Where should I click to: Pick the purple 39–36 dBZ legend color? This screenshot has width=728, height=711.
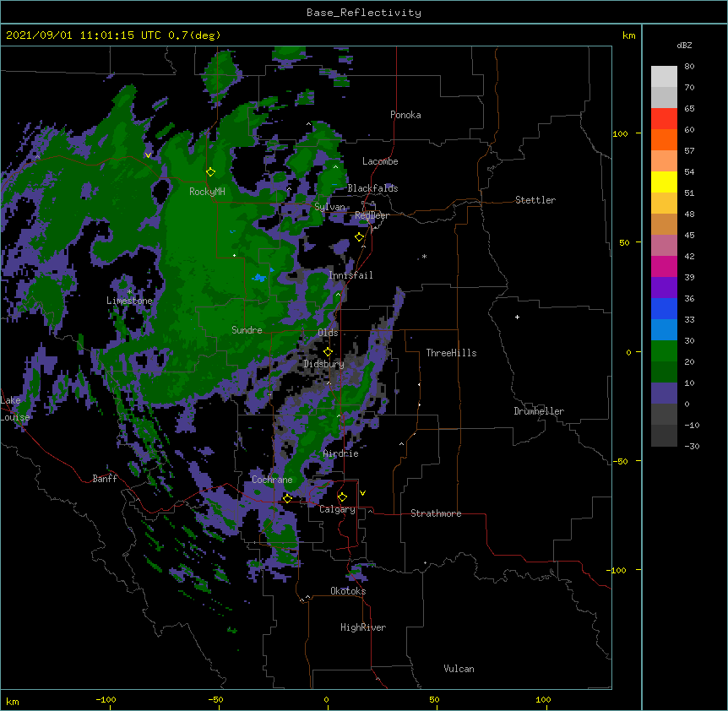(664, 288)
